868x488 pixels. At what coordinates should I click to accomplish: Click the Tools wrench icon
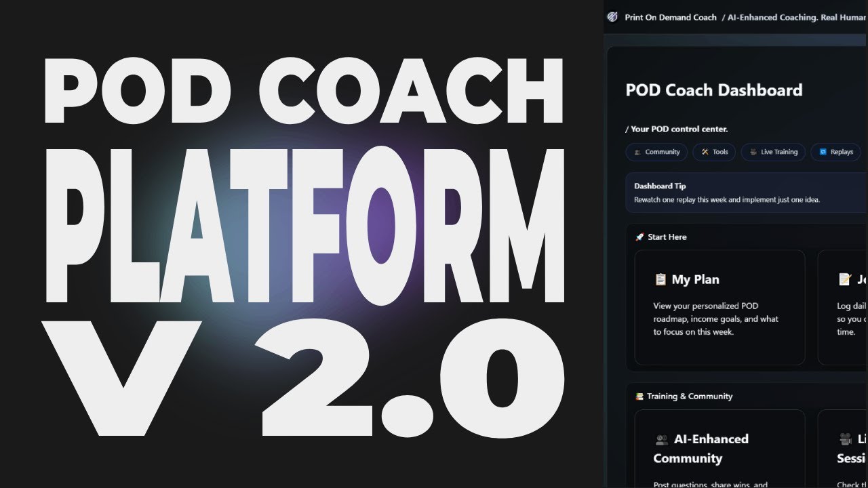[705, 152]
